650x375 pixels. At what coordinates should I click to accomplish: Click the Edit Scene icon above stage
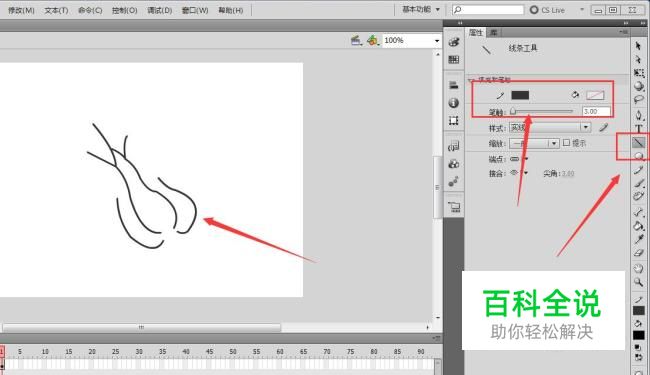click(x=356, y=40)
